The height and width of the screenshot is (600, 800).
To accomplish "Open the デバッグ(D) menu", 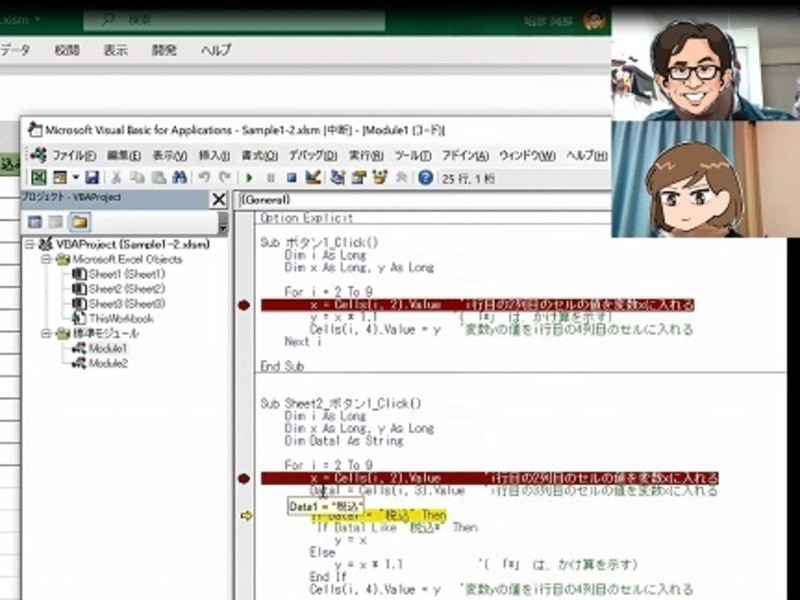I will pyautogui.click(x=312, y=155).
